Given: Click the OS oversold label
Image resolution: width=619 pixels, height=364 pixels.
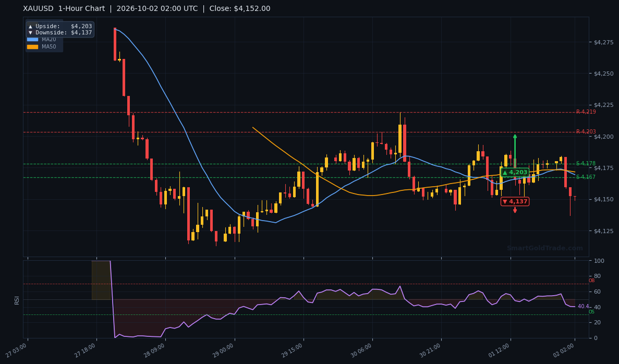Looking at the screenshot, I should point(591,312).
